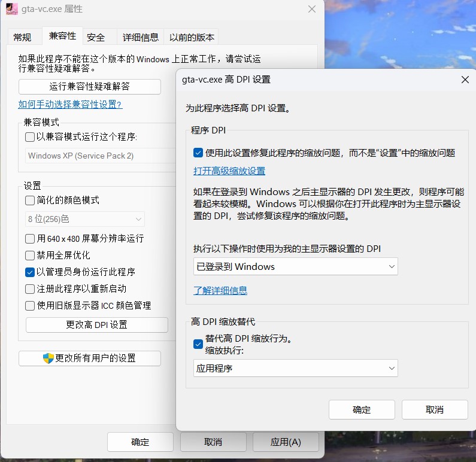Cancel the 高 DPI 设置 dialog with 取消
The height and width of the screenshot is (462, 476).
tap(435, 410)
